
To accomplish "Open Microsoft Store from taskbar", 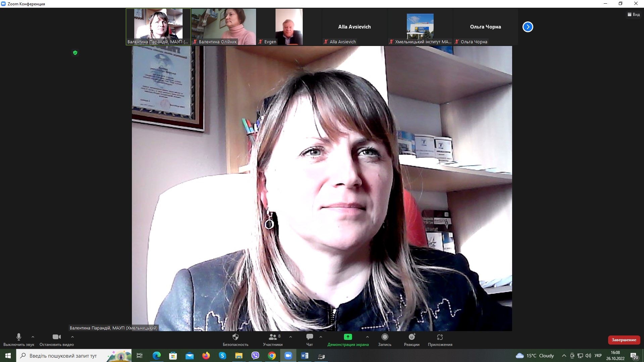I will tap(173, 356).
